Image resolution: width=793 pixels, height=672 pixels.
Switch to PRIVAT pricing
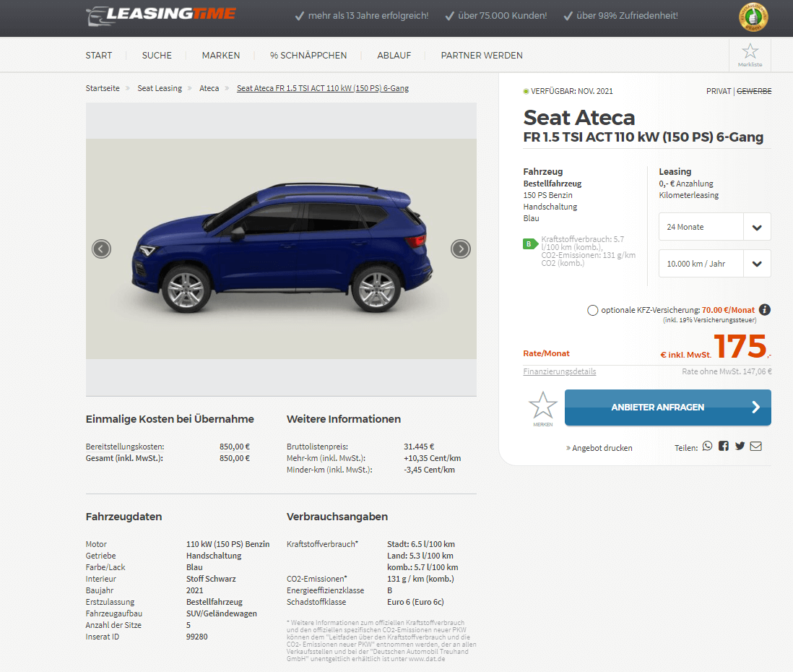(719, 91)
